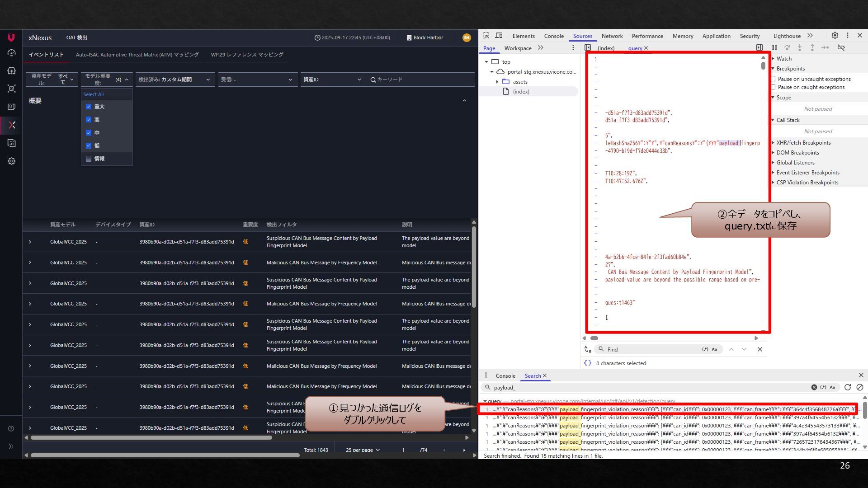The image size is (868, 488).
Task: Click pretty print curly braces icon
Action: coord(587,363)
